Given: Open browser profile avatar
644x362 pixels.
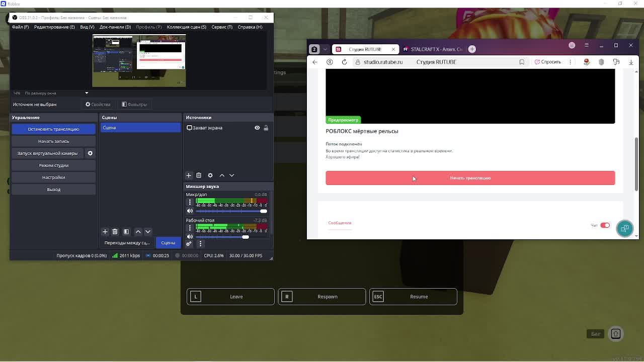Looking at the screenshot, I should click(572, 45).
